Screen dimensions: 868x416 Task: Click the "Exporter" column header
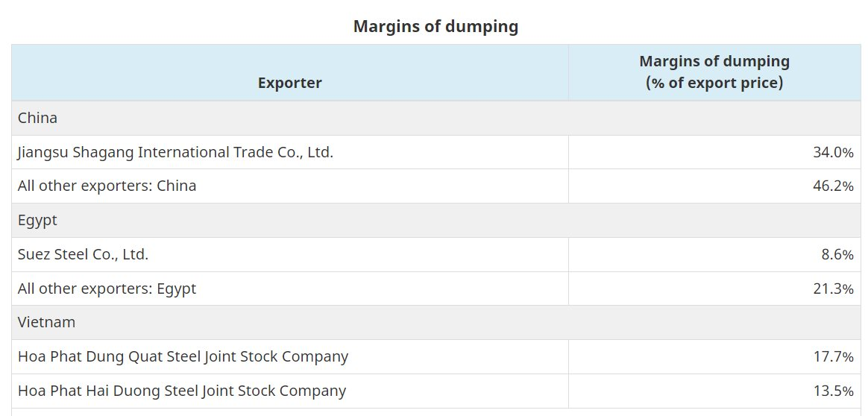[289, 83]
